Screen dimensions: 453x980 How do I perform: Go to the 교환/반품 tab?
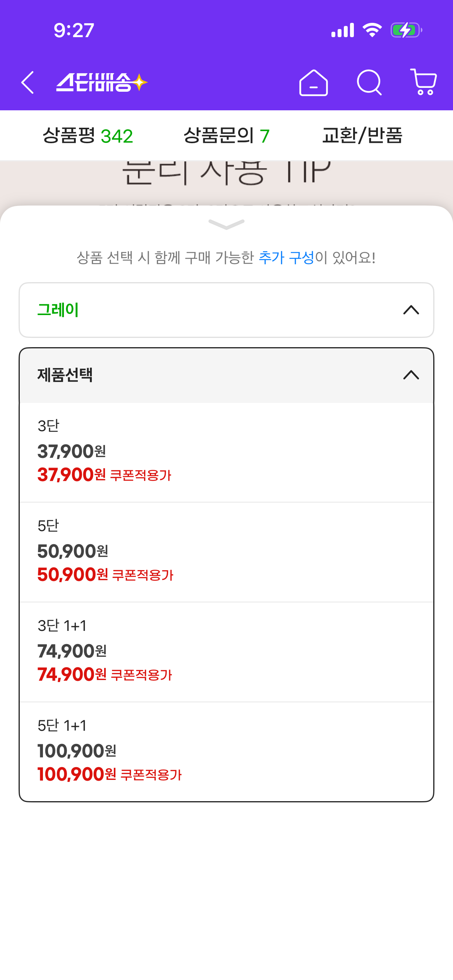362,136
